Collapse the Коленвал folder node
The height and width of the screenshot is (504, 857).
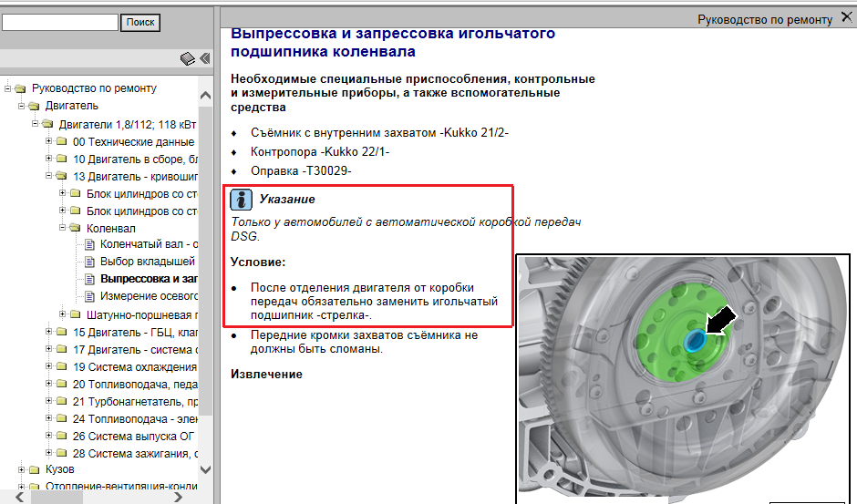62,228
